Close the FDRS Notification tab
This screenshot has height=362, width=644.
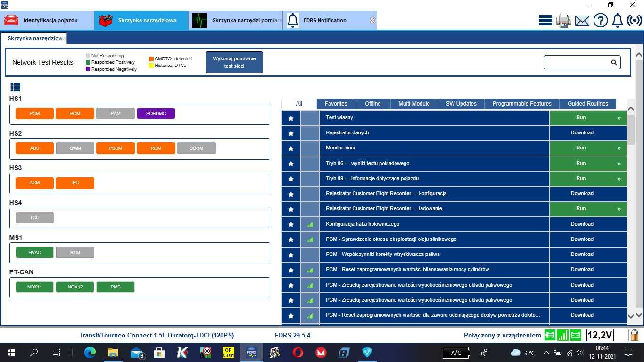click(372, 21)
